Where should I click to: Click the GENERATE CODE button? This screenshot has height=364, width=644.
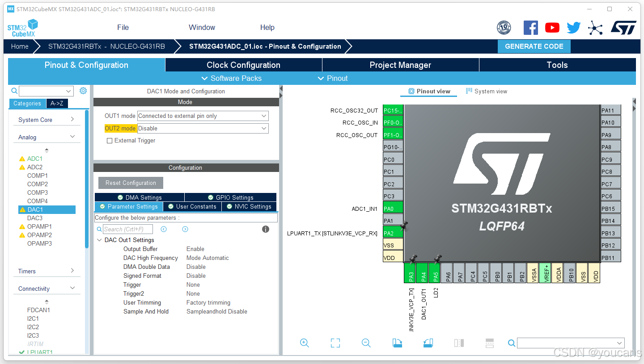point(534,46)
